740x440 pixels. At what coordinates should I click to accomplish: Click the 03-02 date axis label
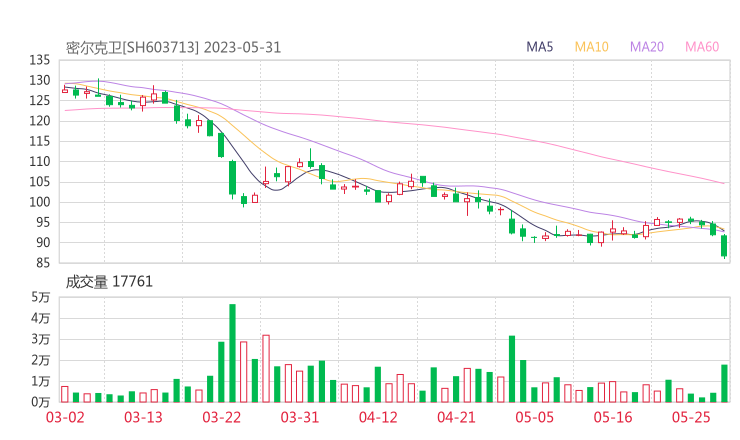(x=65, y=417)
